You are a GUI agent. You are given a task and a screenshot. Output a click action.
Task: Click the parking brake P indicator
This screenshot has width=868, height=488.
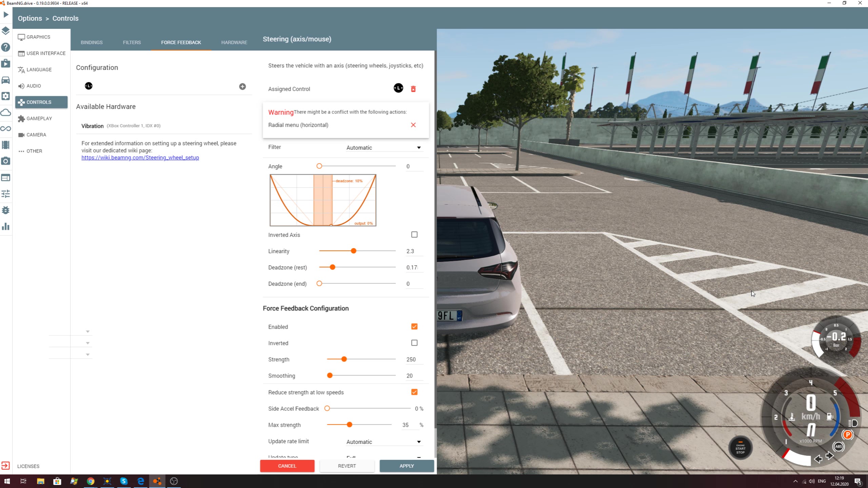pyautogui.click(x=848, y=435)
